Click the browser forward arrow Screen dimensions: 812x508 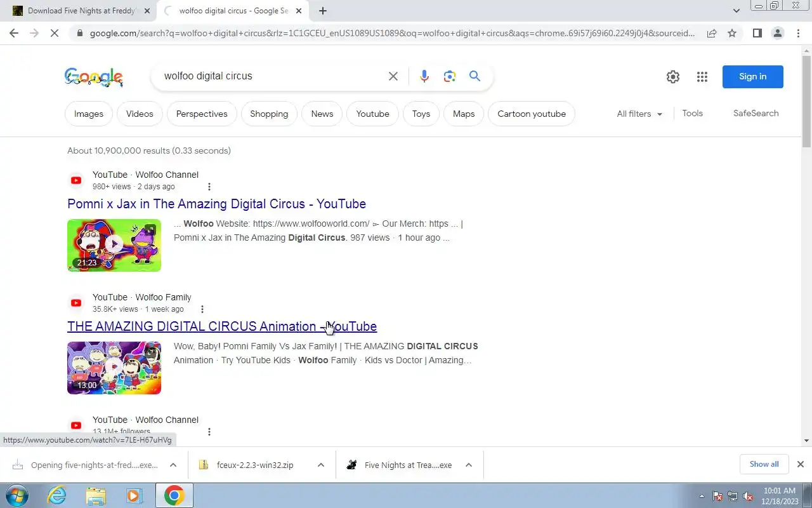click(x=34, y=33)
